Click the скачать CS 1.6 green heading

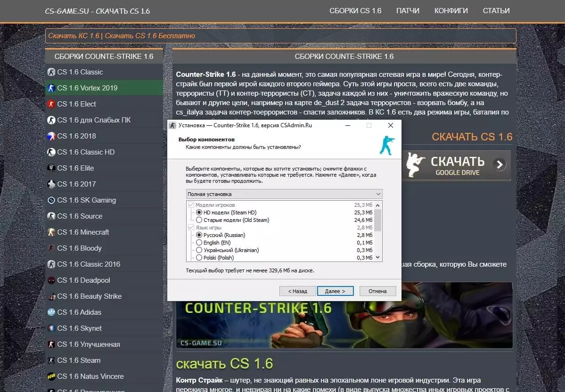click(224, 364)
